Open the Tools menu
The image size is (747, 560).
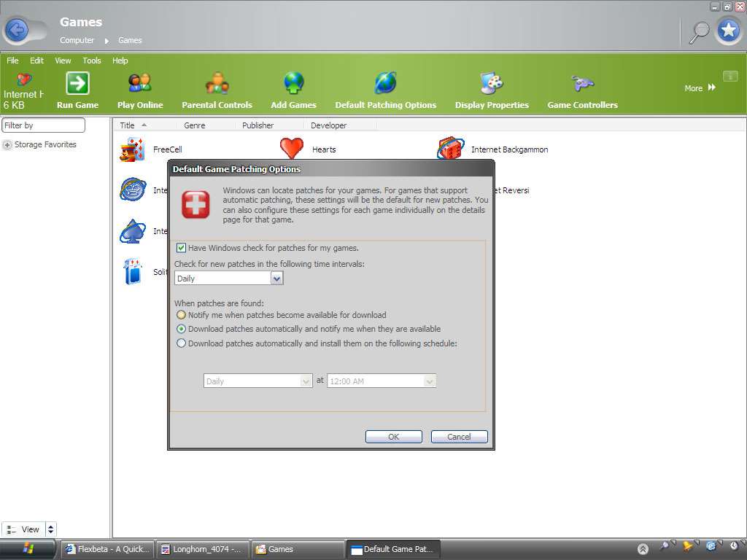click(91, 61)
